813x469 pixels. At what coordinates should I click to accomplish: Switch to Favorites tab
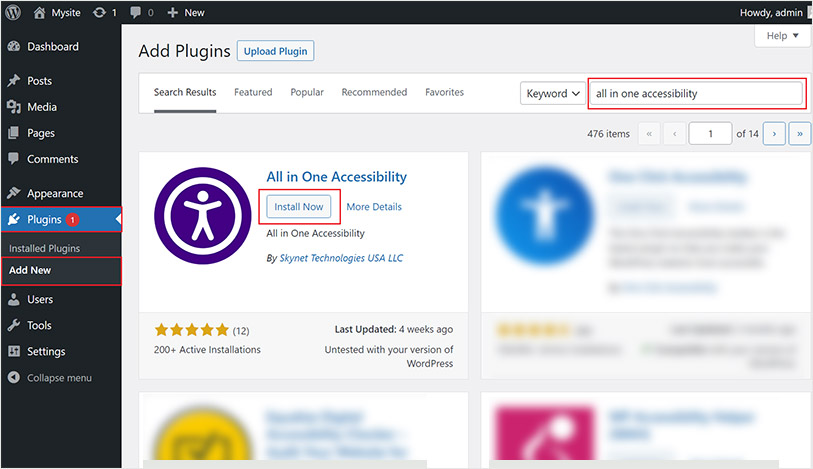click(x=444, y=92)
